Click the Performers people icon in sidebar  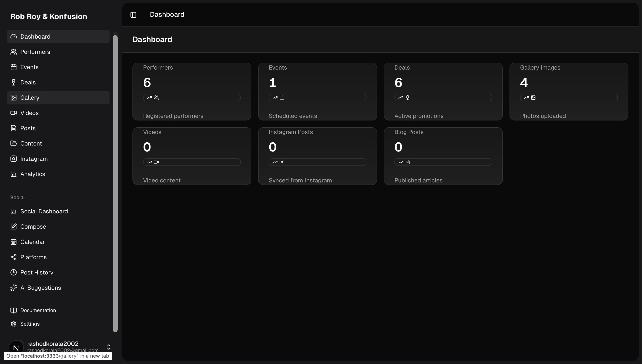(x=14, y=52)
